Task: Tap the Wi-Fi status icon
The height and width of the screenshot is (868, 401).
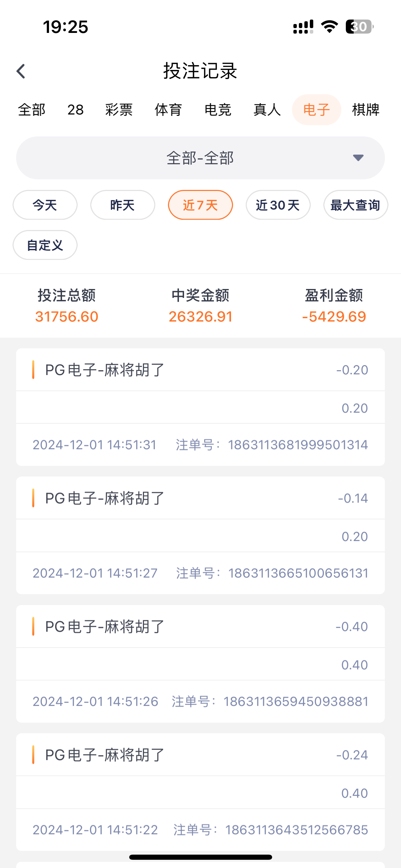Action: (x=329, y=27)
